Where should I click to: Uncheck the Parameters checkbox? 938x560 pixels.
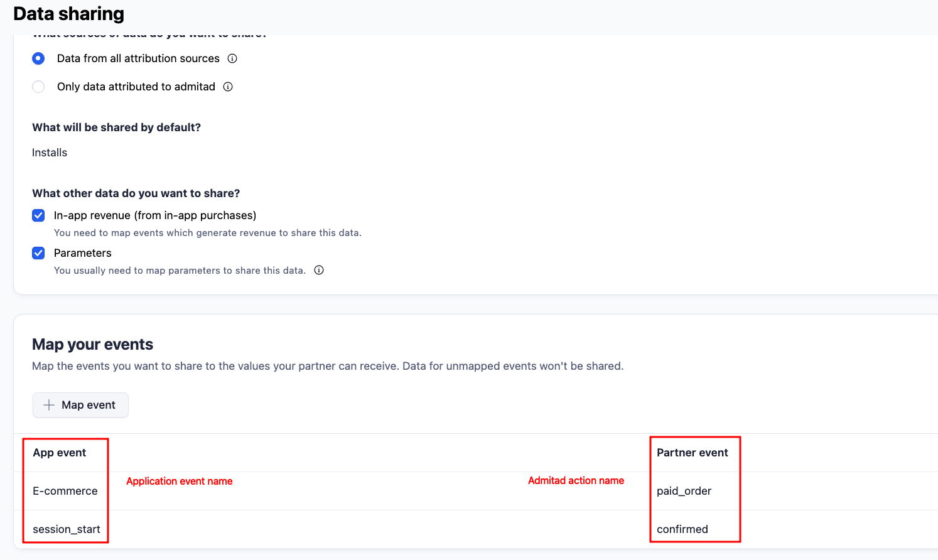[38, 253]
